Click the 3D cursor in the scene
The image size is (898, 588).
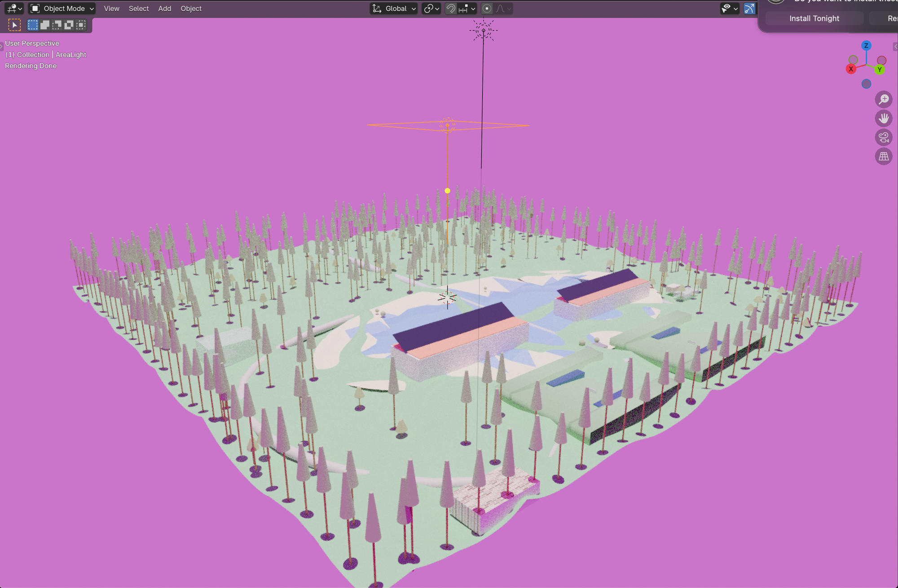click(x=447, y=297)
